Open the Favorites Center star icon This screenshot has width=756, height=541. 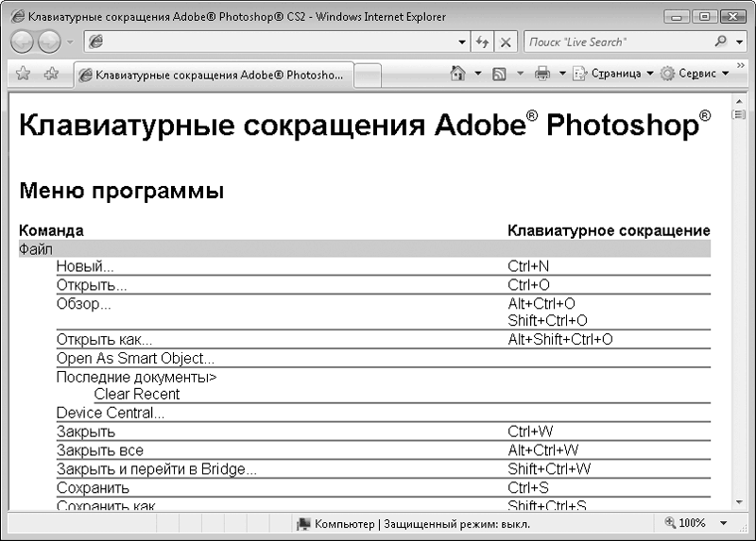[24, 74]
